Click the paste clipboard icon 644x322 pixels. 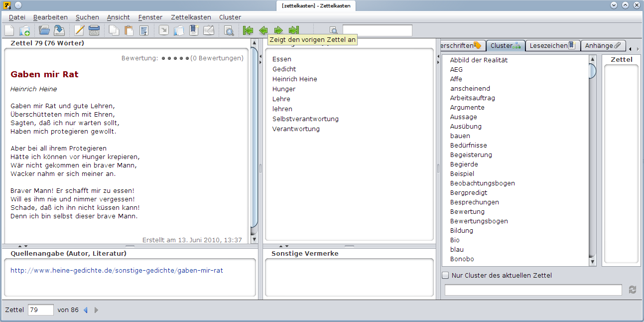(x=129, y=30)
